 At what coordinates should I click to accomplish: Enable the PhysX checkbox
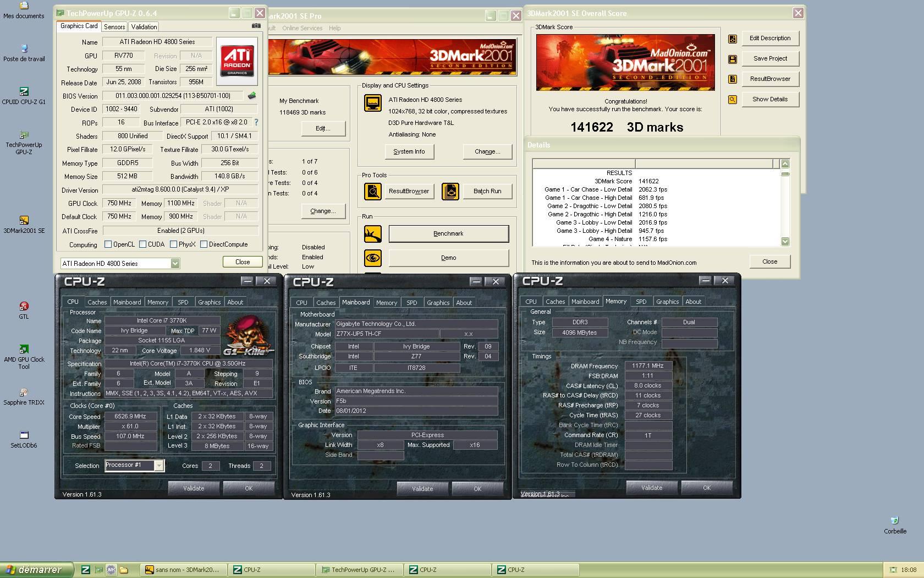pyautogui.click(x=174, y=244)
